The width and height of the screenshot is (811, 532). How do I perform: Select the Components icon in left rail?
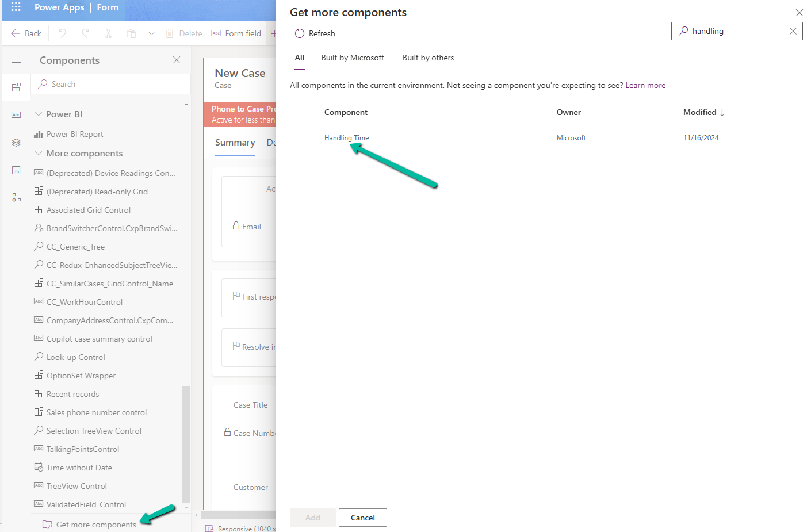[x=16, y=87]
